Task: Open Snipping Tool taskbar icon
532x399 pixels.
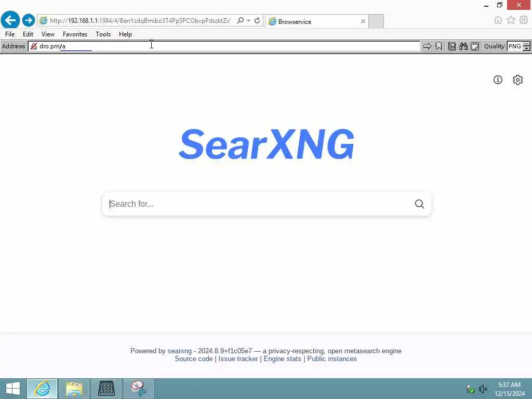Action: click(x=139, y=389)
